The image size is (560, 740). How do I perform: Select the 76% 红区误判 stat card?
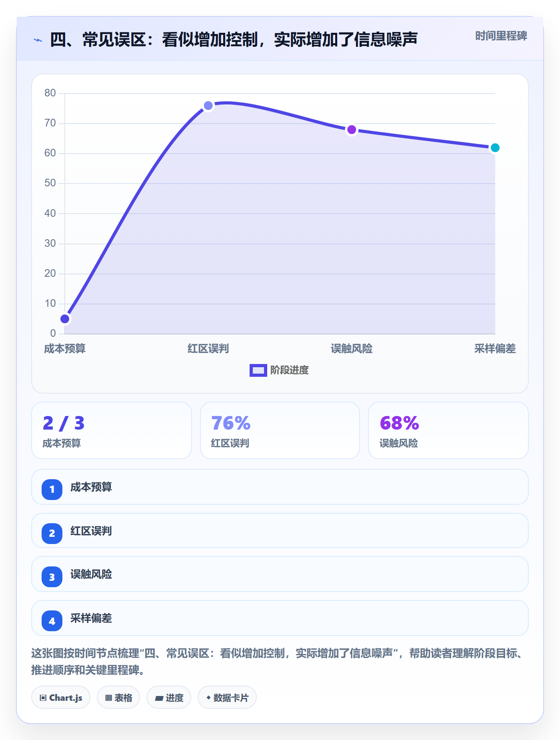[x=280, y=430]
